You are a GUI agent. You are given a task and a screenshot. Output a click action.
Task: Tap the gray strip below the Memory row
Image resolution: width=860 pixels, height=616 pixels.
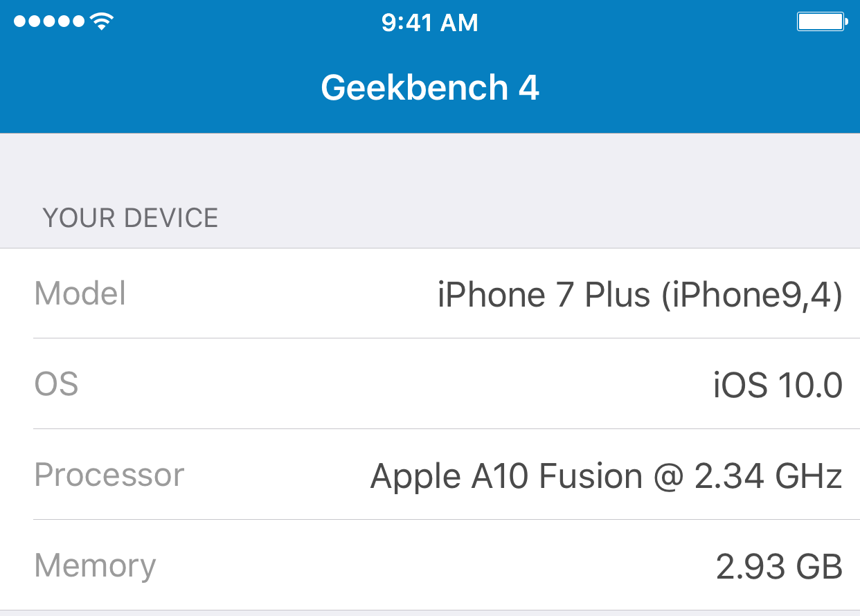(430, 613)
